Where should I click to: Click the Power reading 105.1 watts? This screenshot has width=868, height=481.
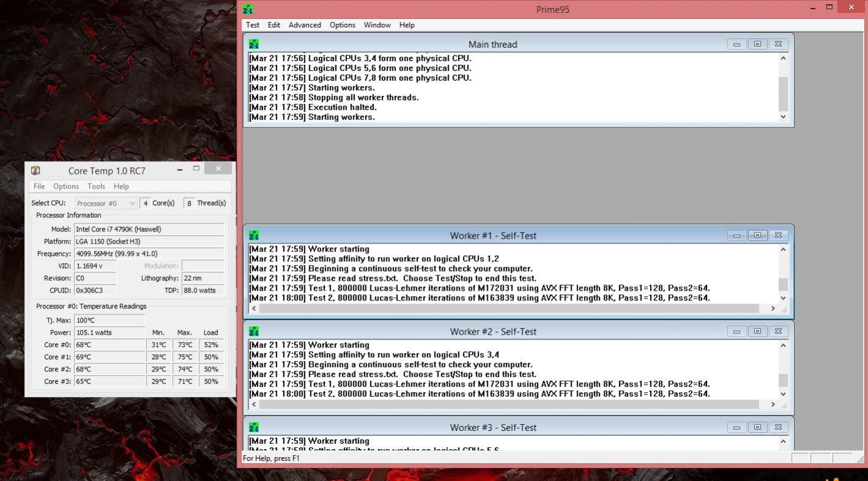click(x=109, y=332)
